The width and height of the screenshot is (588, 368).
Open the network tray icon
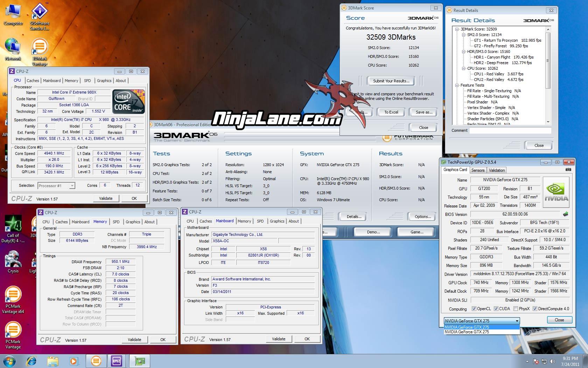(x=544, y=361)
